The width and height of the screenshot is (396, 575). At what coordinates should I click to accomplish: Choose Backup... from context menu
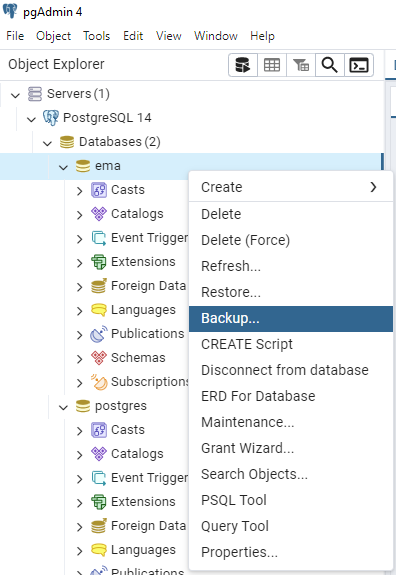(x=291, y=319)
